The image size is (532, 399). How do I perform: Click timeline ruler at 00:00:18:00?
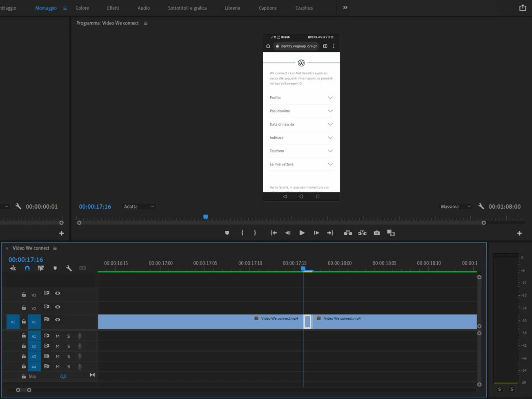coord(340,263)
